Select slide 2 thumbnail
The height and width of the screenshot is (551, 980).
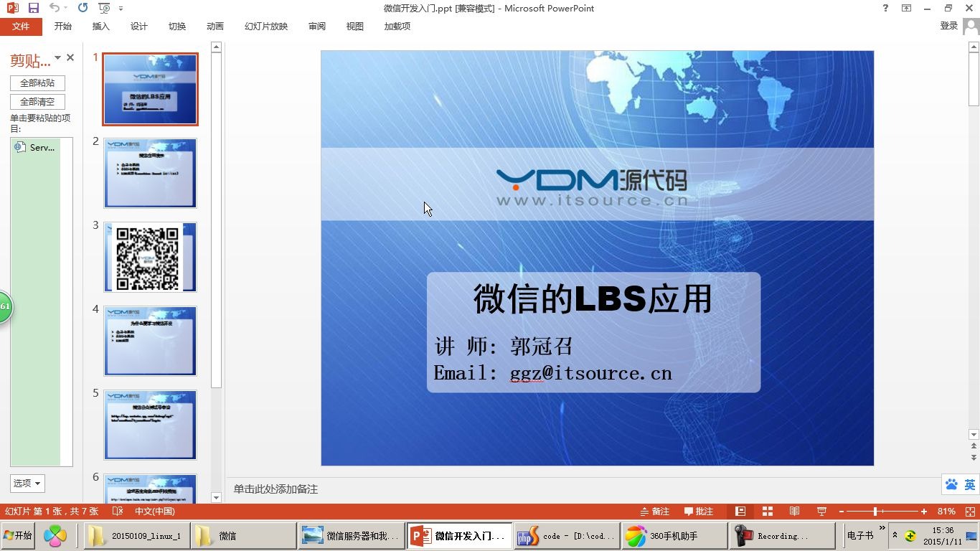pyautogui.click(x=150, y=173)
